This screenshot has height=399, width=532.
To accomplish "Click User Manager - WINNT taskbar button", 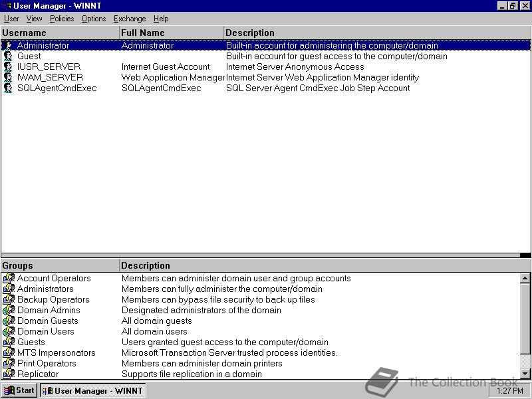I will tap(93, 390).
